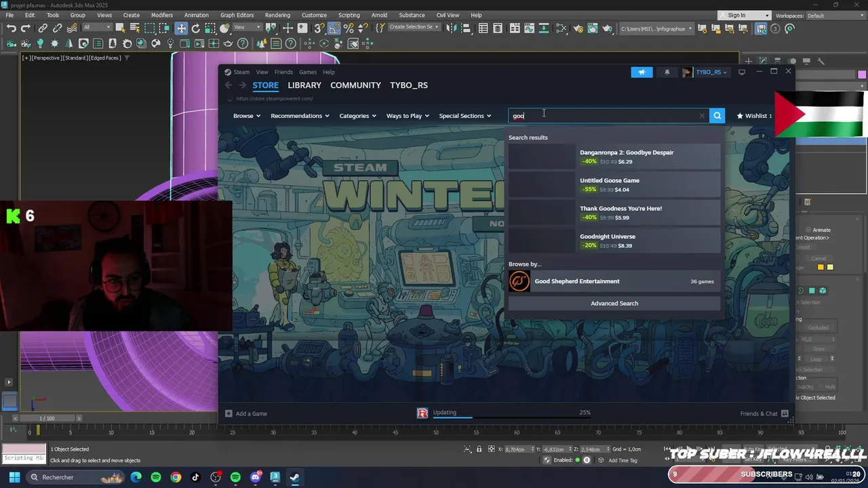Click the Windows Start button
Image resolution: width=868 pixels, height=488 pixels.
pos(14,477)
